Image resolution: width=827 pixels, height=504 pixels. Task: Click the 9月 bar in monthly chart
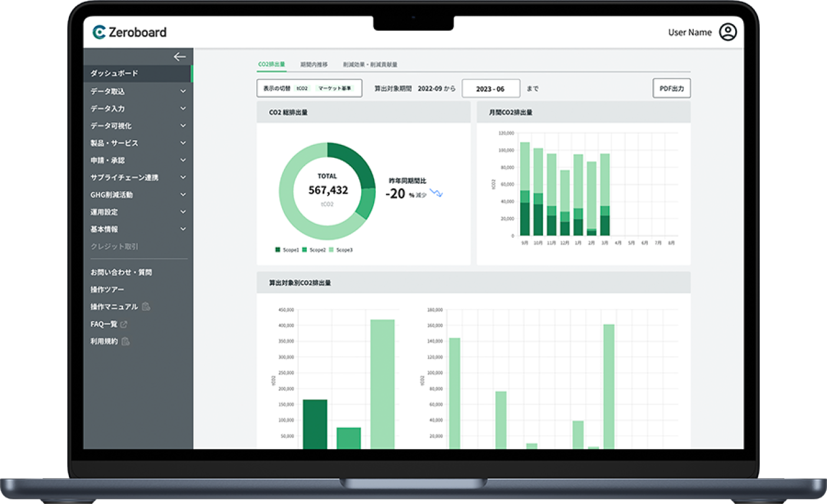point(525,188)
